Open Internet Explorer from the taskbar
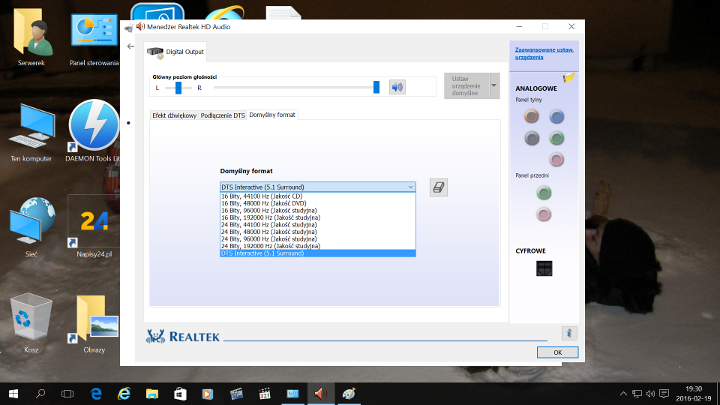 click(x=124, y=394)
